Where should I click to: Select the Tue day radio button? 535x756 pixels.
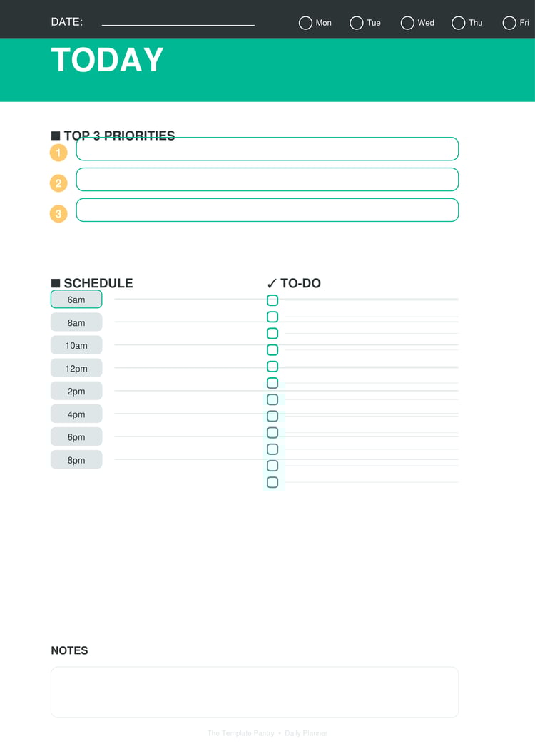click(x=357, y=23)
